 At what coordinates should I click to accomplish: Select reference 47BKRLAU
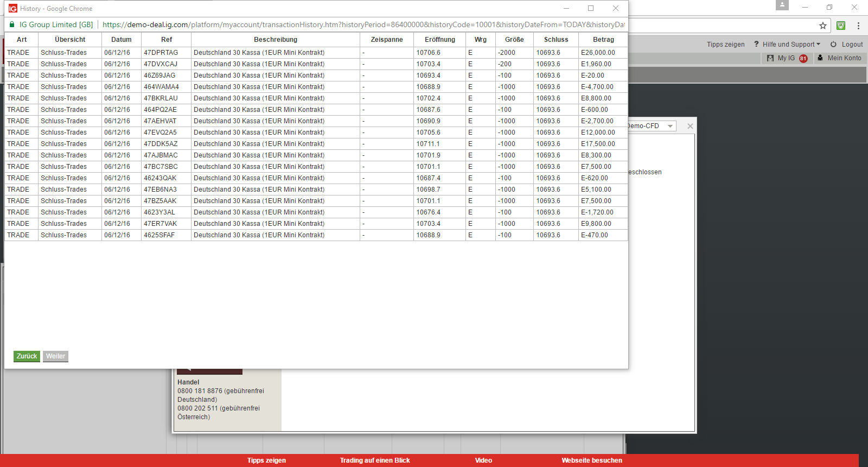tap(161, 98)
